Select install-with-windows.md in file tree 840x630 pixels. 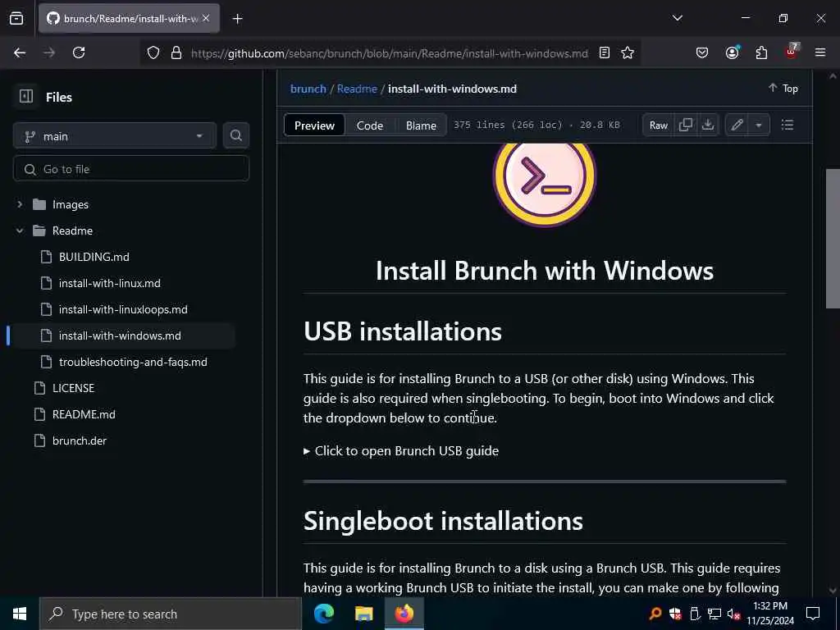click(120, 336)
